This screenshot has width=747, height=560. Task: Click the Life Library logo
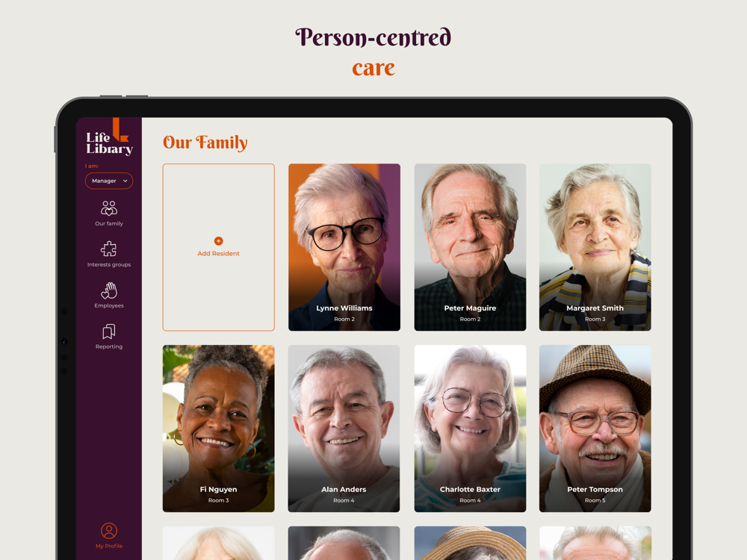point(109,137)
